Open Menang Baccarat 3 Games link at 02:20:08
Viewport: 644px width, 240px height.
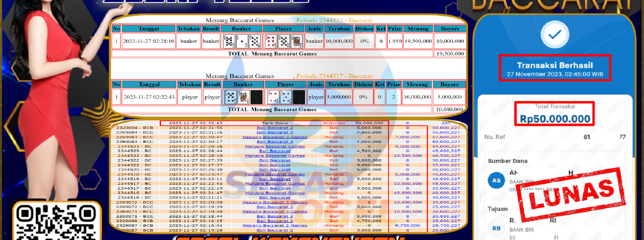tap(275, 202)
